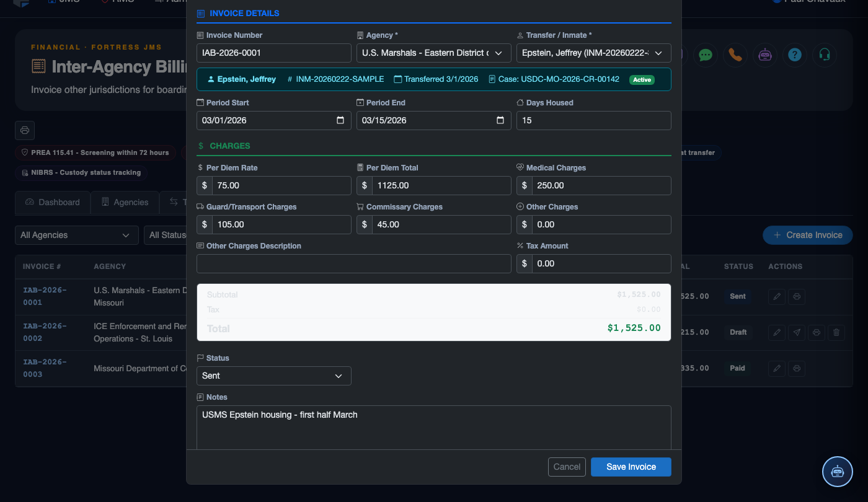Click inside the Notes text area
868x502 pixels.
[x=434, y=428]
